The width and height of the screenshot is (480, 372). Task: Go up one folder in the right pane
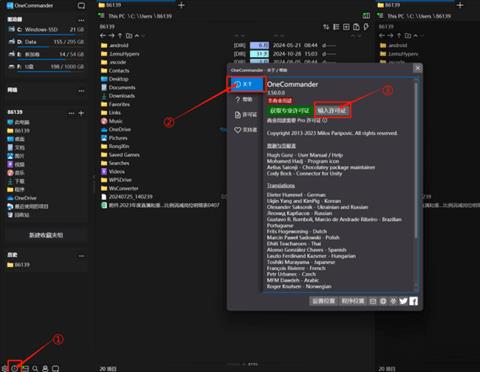pos(399,35)
